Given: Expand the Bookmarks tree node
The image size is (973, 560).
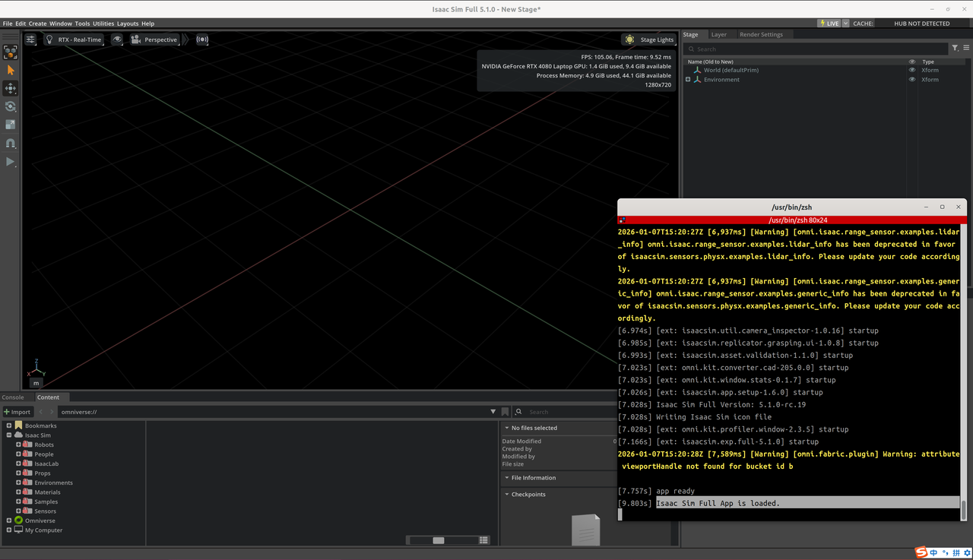Looking at the screenshot, I should (9, 426).
